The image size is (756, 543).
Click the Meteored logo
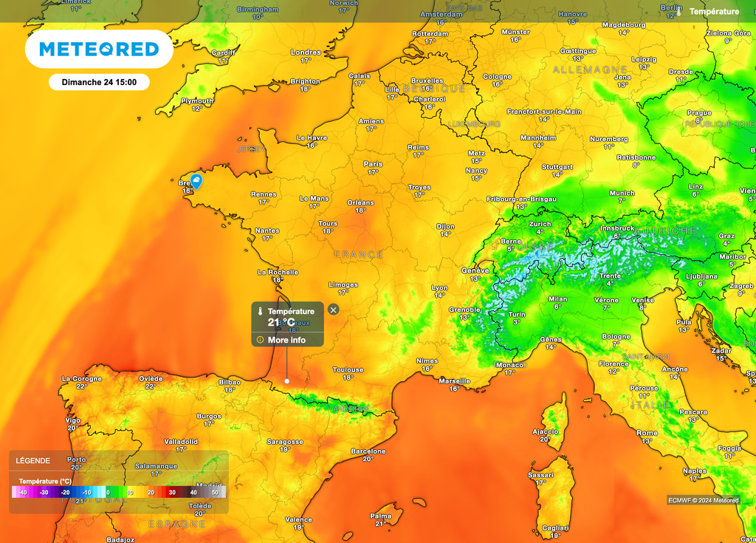click(x=100, y=49)
